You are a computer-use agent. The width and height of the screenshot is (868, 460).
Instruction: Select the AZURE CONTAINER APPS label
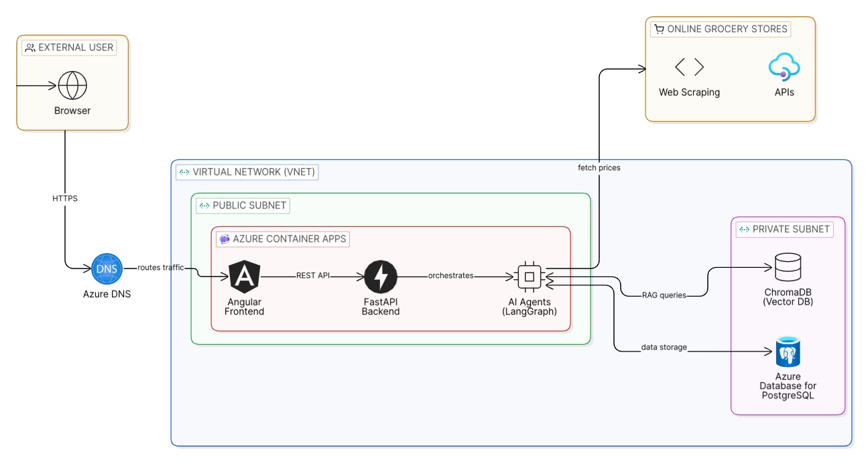pyautogui.click(x=283, y=239)
